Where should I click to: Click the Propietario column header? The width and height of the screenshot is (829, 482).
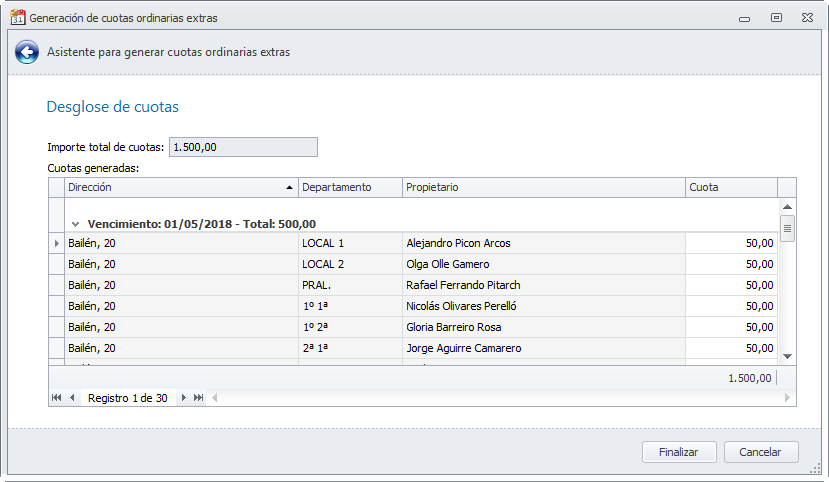543,187
